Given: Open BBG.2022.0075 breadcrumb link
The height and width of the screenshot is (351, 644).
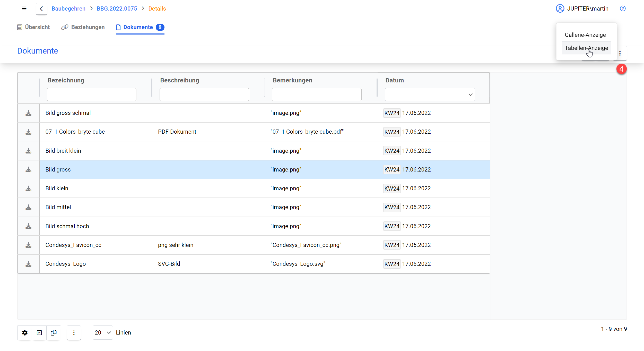Looking at the screenshot, I should coord(117,8).
